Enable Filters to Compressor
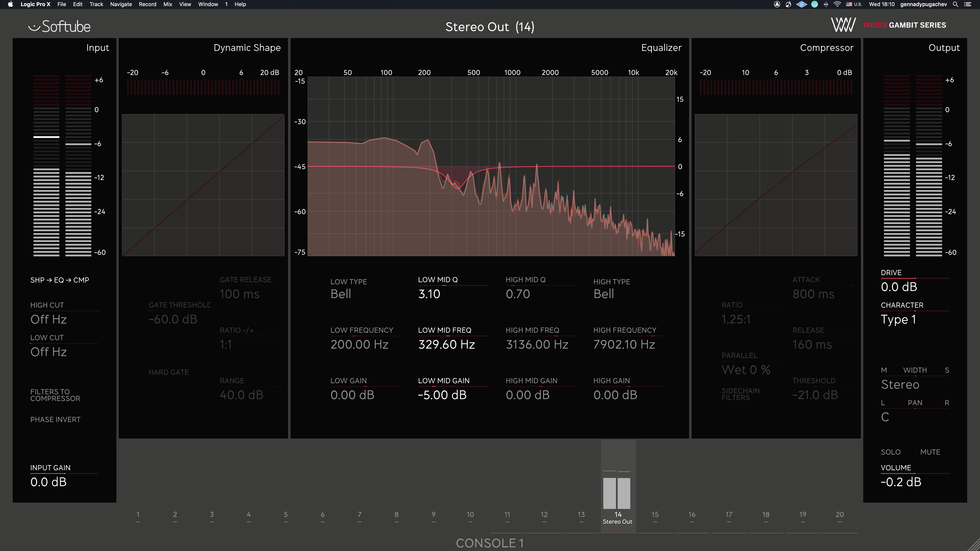 (55, 395)
